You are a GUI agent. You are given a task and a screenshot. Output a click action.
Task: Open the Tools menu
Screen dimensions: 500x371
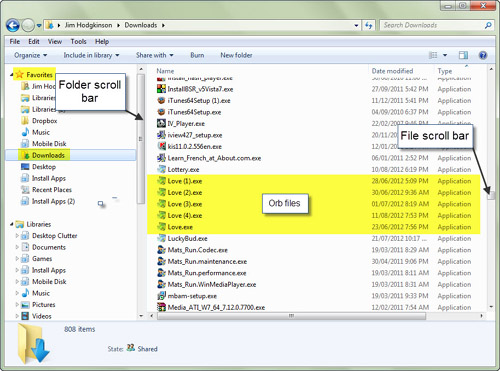click(78, 41)
